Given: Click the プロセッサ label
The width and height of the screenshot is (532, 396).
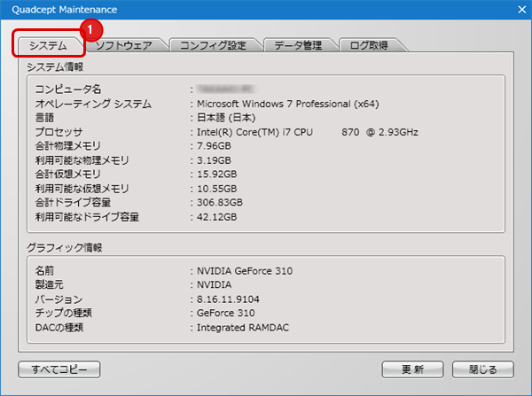Looking at the screenshot, I should point(59,131).
